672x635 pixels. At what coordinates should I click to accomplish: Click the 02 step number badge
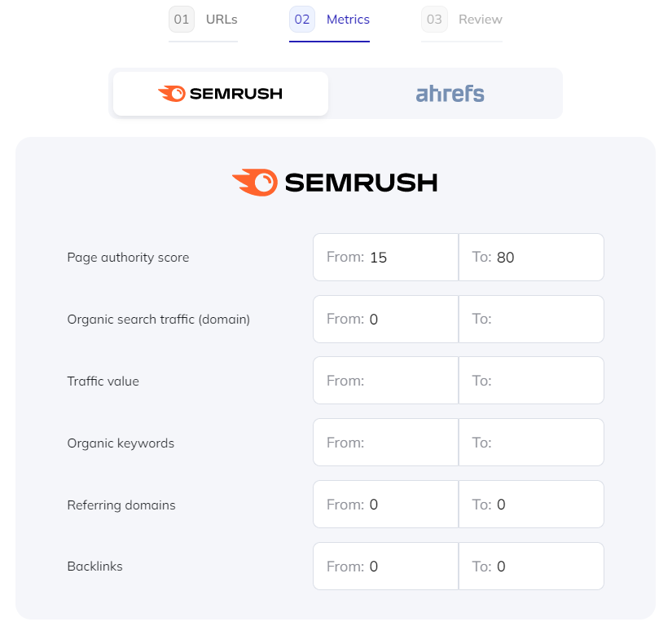tap(302, 20)
